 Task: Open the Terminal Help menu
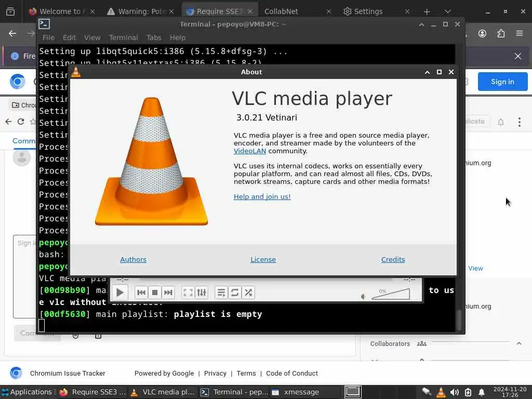pos(178,37)
